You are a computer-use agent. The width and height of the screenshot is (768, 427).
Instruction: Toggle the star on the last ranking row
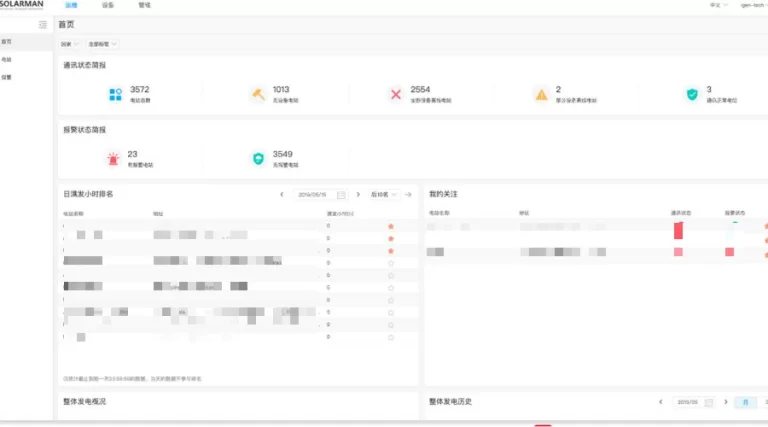coord(391,337)
